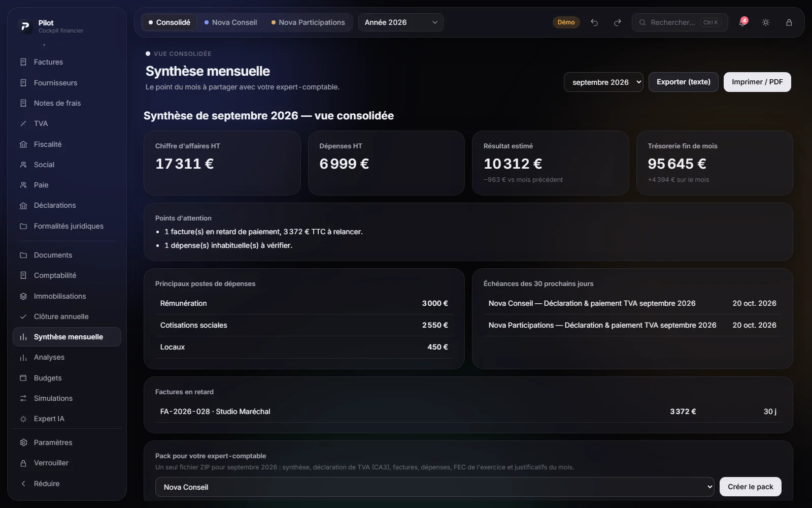Click the undo arrow icon
This screenshot has width=812, height=508.
[594, 22]
